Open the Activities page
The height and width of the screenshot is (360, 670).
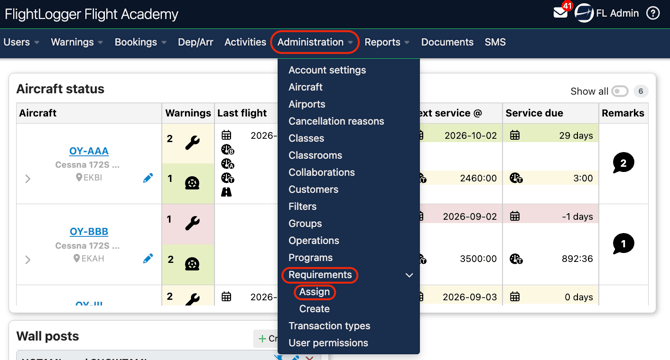coord(245,42)
